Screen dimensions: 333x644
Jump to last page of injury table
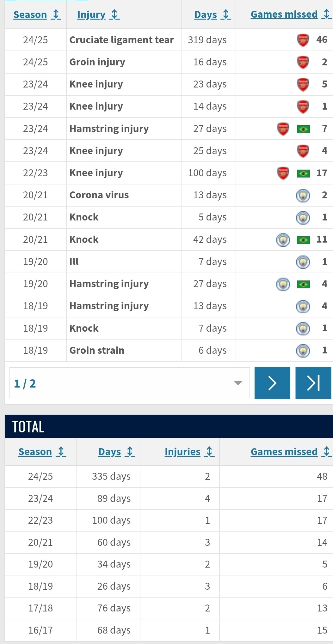pos(313,383)
